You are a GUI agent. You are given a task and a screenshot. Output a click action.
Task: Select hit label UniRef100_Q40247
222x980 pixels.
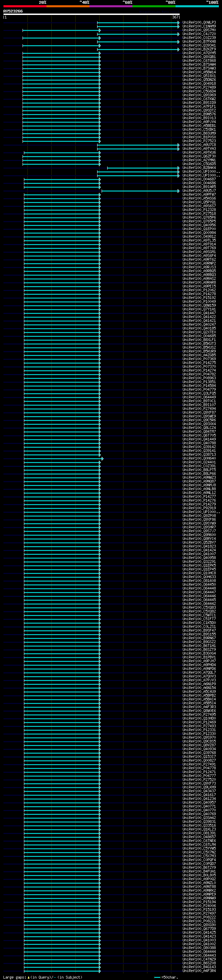pos(199,324)
